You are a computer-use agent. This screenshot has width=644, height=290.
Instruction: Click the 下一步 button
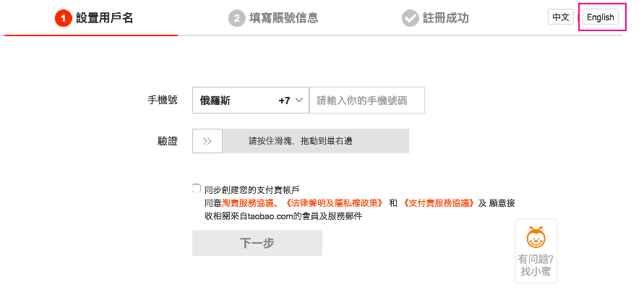click(x=257, y=243)
